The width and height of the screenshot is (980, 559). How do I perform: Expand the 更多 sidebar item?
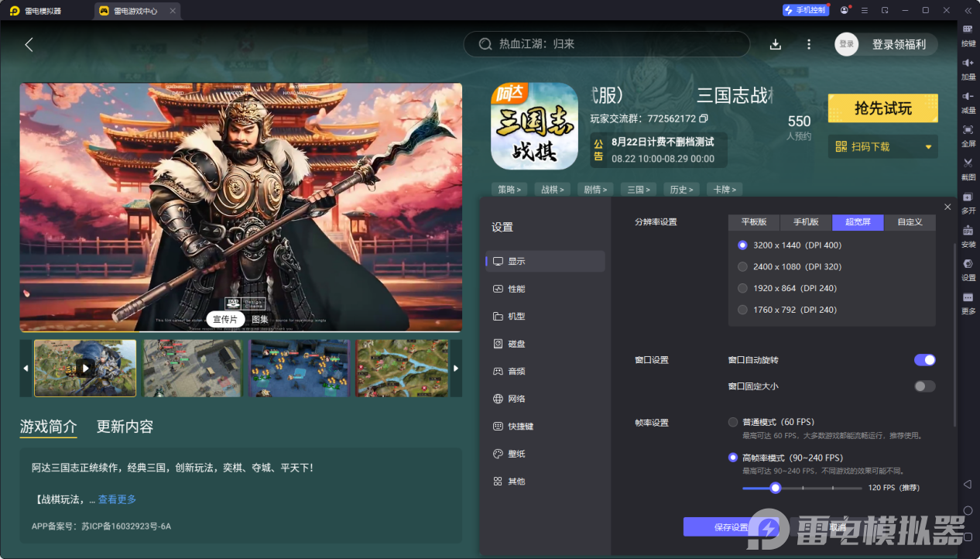968,301
